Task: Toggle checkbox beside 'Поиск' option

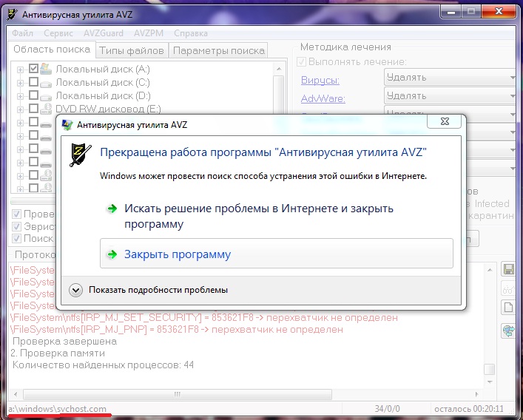Action: pos(16,239)
